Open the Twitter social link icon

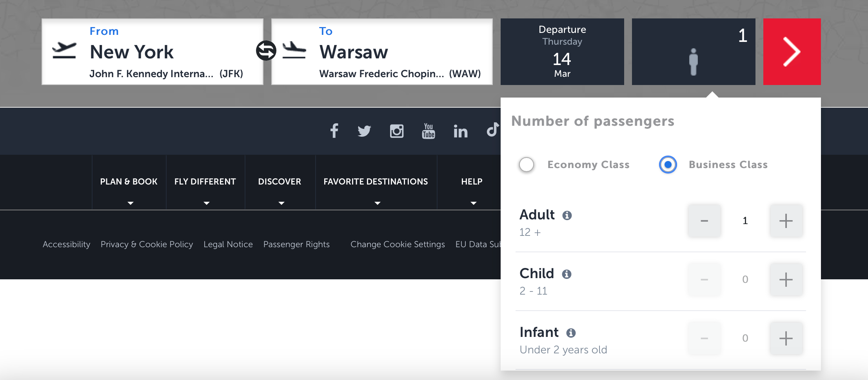point(364,131)
